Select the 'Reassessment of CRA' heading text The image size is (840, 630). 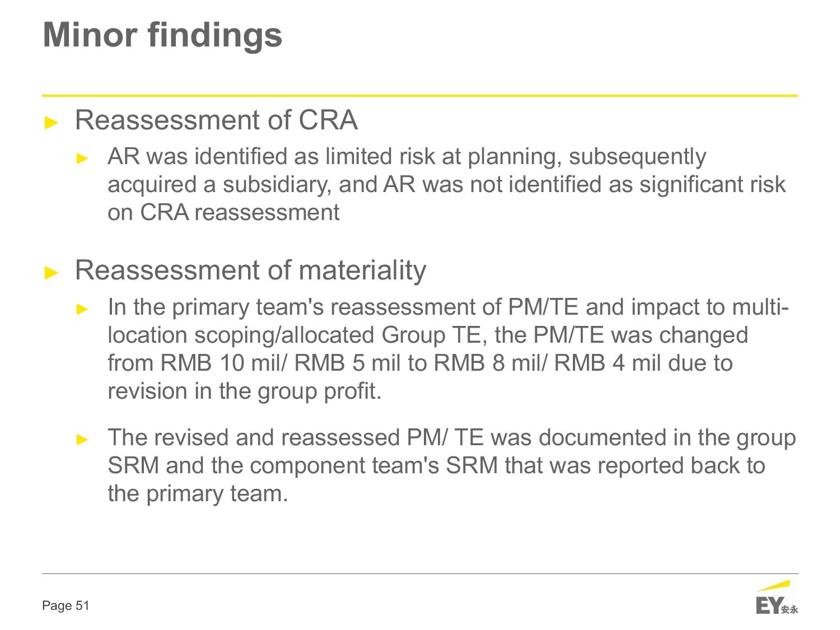216,120
